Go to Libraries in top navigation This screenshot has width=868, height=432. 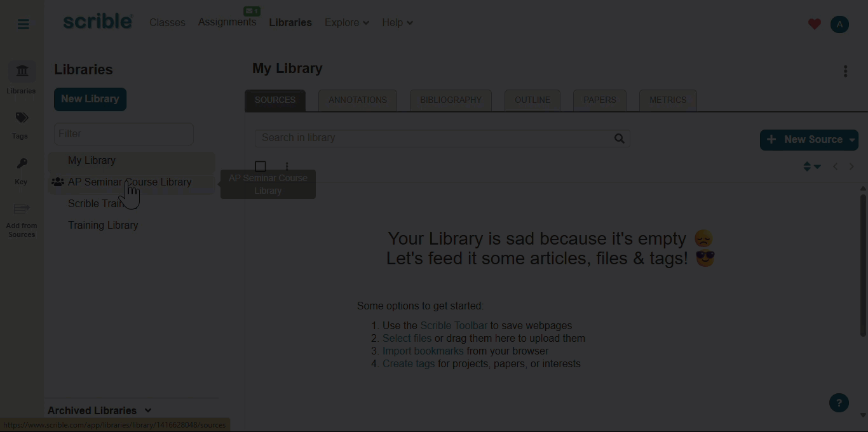[x=290, y=23]
